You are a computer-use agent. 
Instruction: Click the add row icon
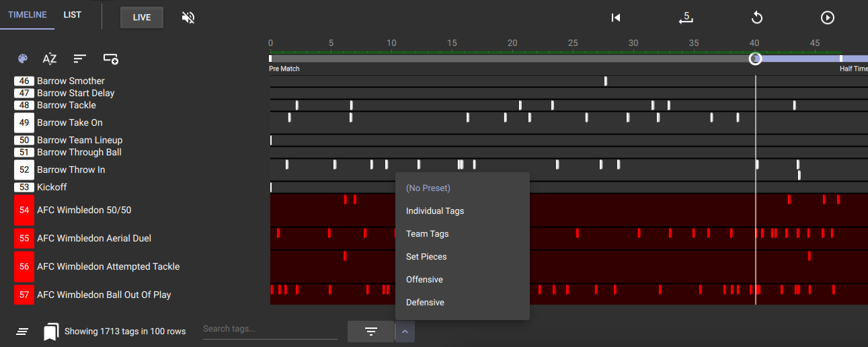pyautogui.click(x=111, y=59)
